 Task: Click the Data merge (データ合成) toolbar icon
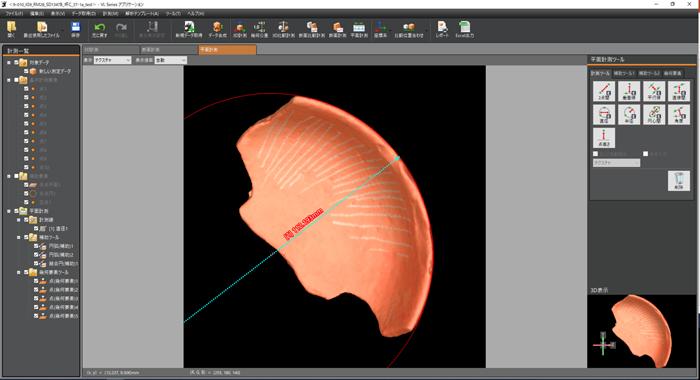[x=217, y=29]
